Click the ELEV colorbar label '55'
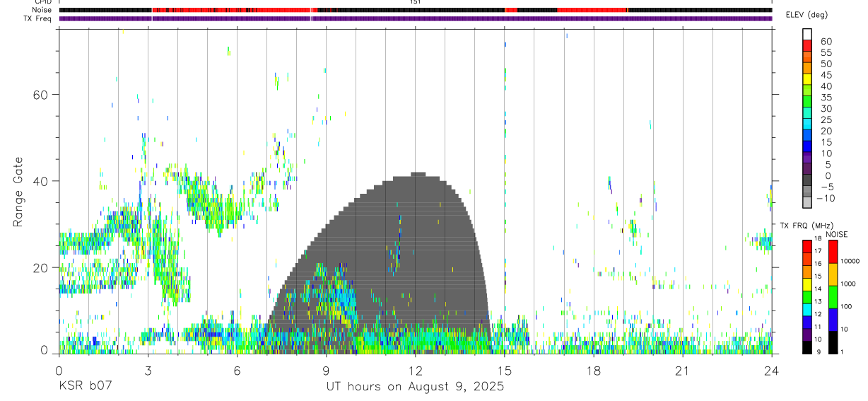Image resolution: width=868 pixels, height=401 pixels. point(826,53)
